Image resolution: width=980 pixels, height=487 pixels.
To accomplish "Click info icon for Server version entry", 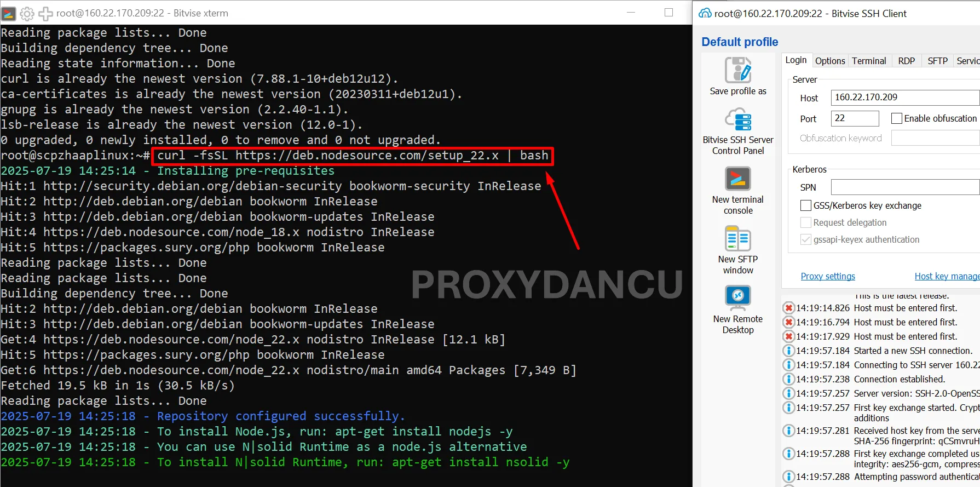I will (x=789, y=393).
